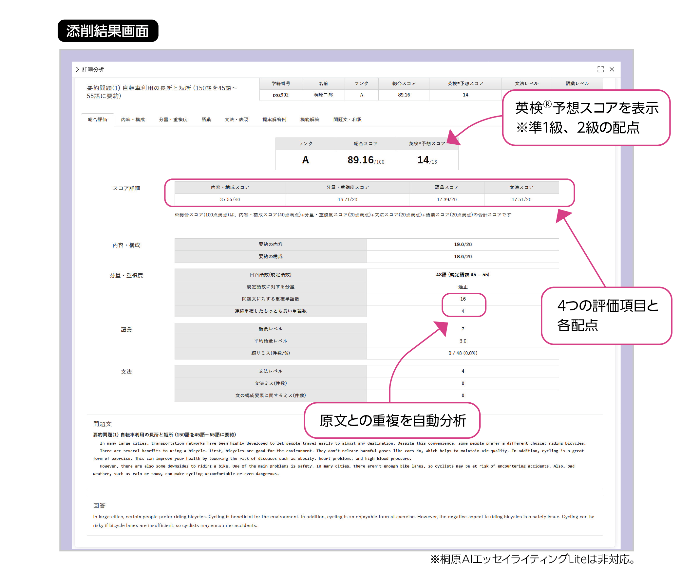
Task: Open the 分量・重複度 tab
Action: pyautogui.click(x=173, y=120)
